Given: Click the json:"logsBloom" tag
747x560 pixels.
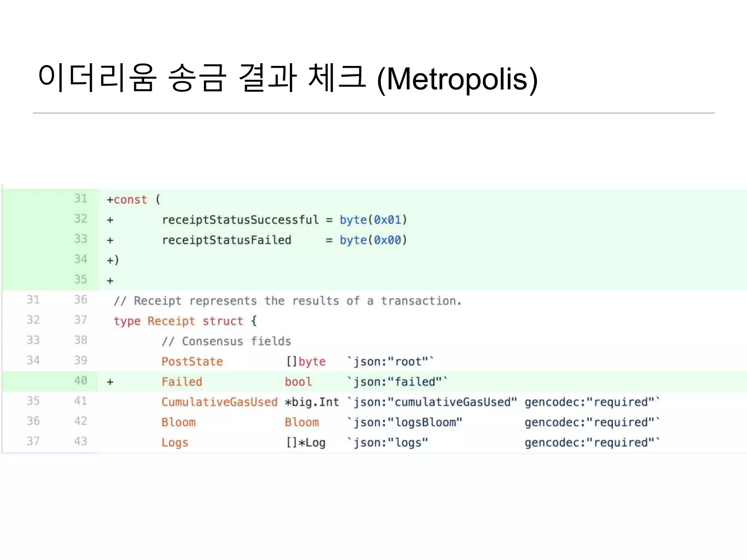Looking at the screenshot, I should pyautogui.click(x=405, y=422).
